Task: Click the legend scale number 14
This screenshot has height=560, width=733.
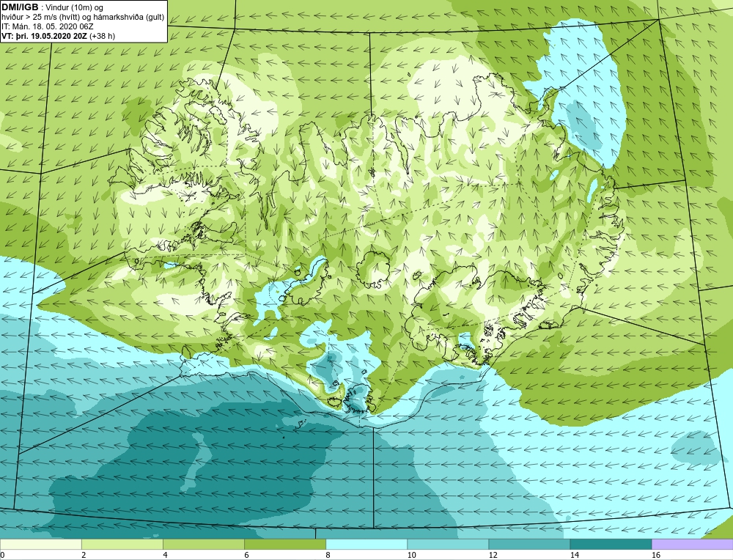Action: (574, 555)
